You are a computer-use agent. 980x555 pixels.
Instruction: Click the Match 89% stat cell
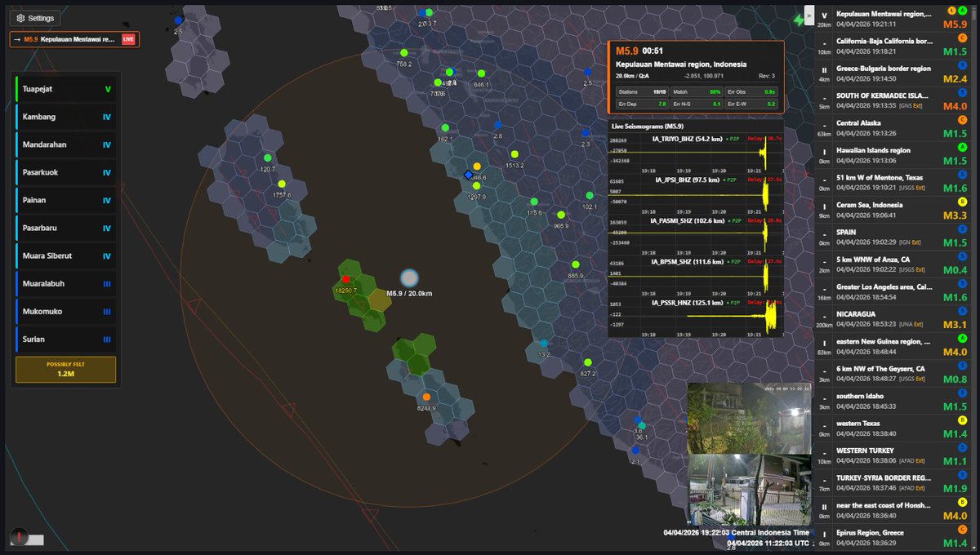point(697,92)
